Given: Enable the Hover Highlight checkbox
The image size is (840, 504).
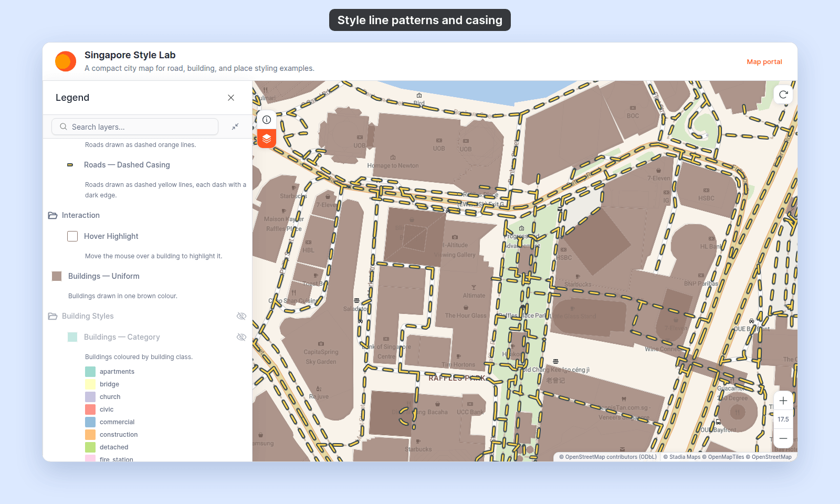Looking at the screenshot, I should point(72,236).
